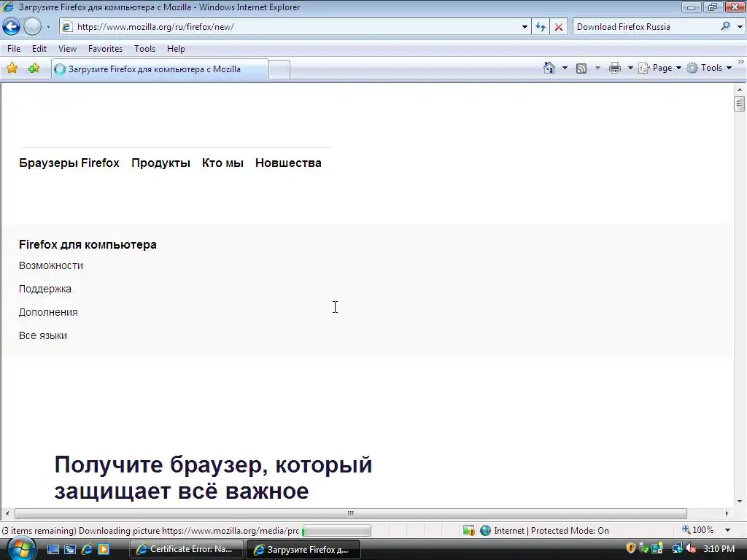Click the security shield tray icon
This screenshot has height=560, width=747.
(631, 548)
